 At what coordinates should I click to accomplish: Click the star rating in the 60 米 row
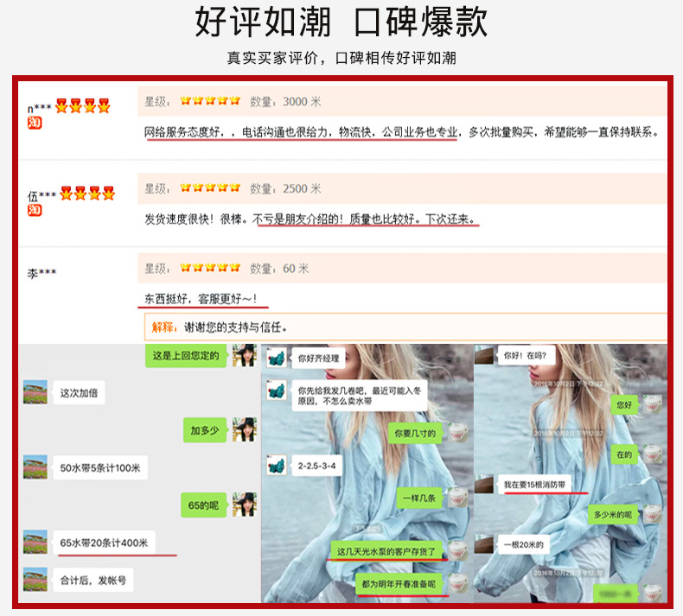pos(210,267)
